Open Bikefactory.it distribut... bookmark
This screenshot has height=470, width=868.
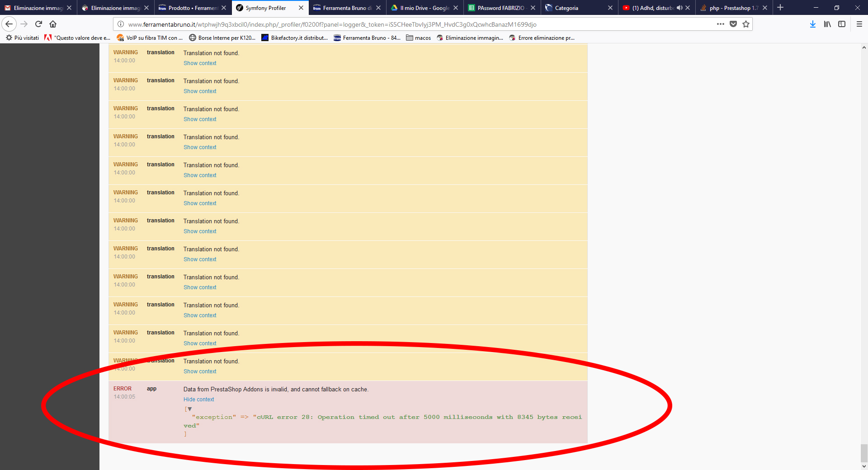coord(295,38)
